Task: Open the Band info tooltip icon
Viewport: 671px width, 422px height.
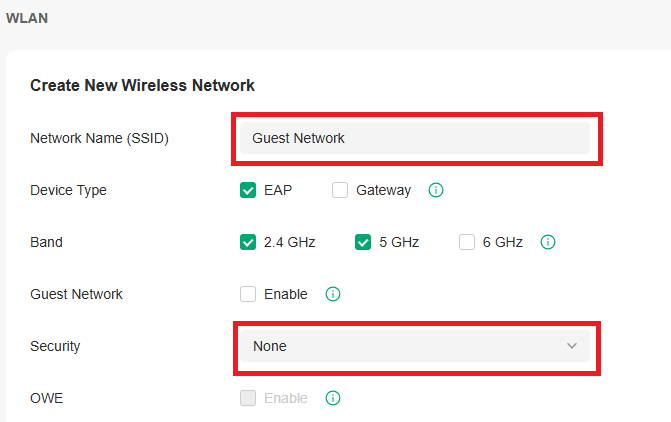Action: tap(548, 242)
